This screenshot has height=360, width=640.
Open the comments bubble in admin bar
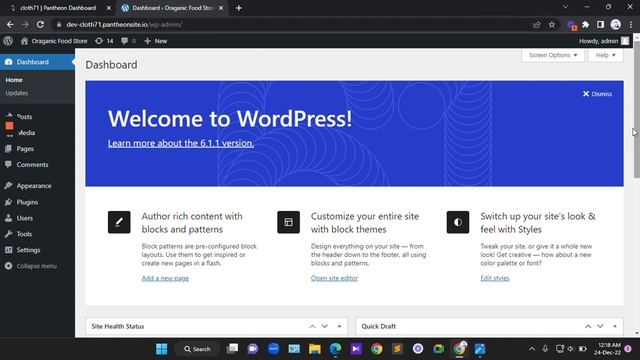pyautogui.click(x=128, y=41)
